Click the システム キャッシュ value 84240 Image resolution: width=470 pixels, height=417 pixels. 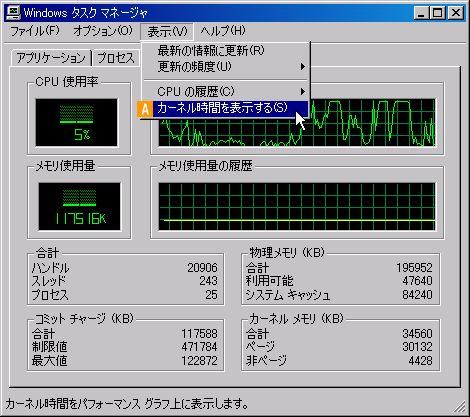click(417, 295)
